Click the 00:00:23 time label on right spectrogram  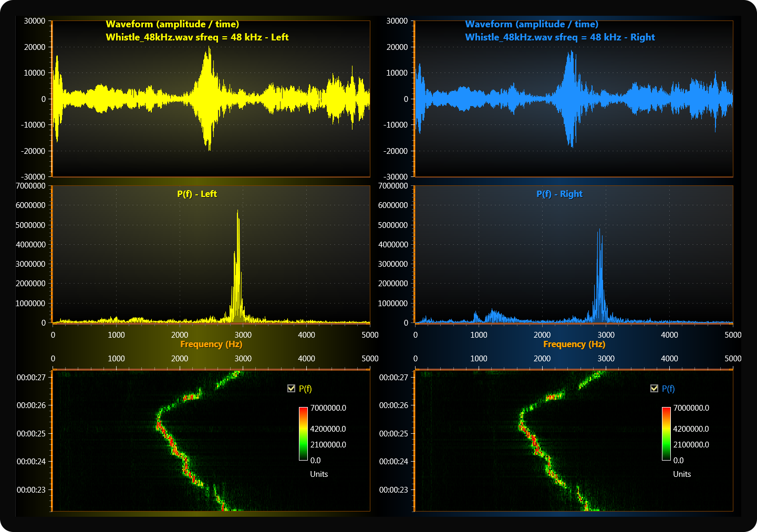394,489
